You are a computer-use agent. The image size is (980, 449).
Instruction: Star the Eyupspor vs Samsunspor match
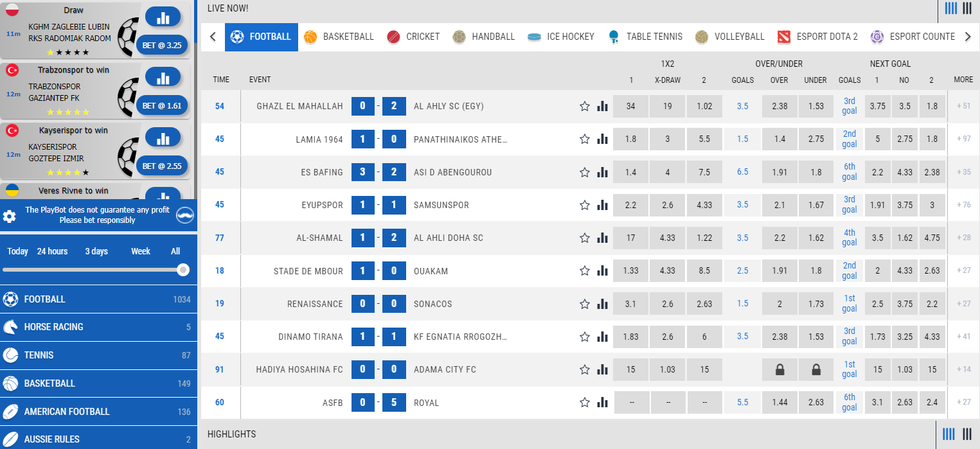pyautogui.click(x=585, y=205)
